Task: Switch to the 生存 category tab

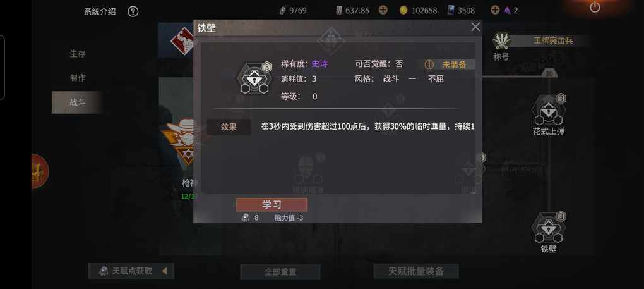Action: coord(77,54)
